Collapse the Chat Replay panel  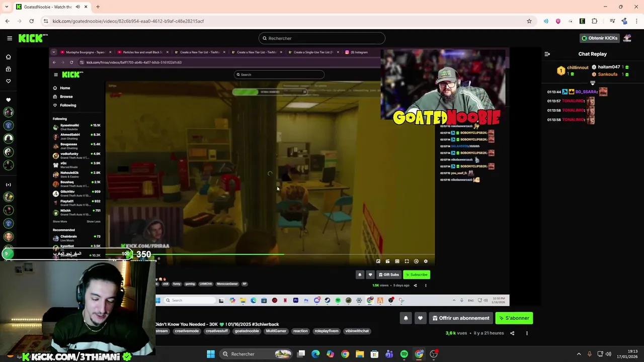[547, 54]
